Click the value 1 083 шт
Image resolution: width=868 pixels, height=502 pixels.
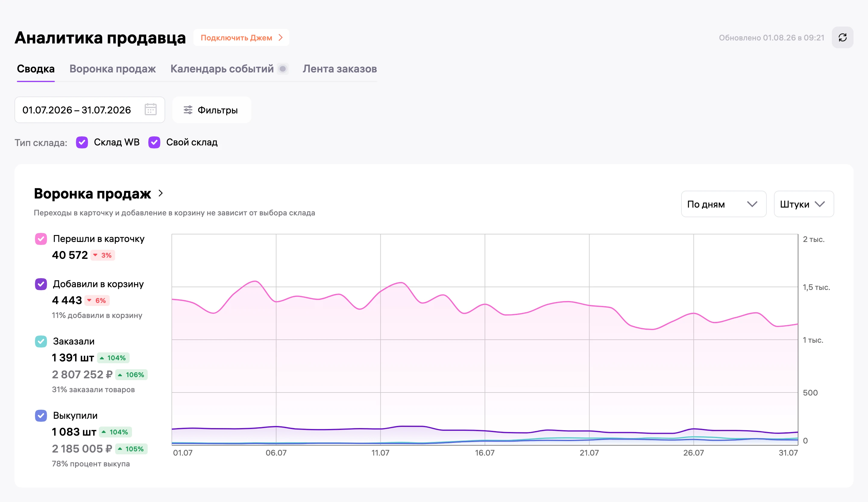pyautogui.click(x=74, y=432)
